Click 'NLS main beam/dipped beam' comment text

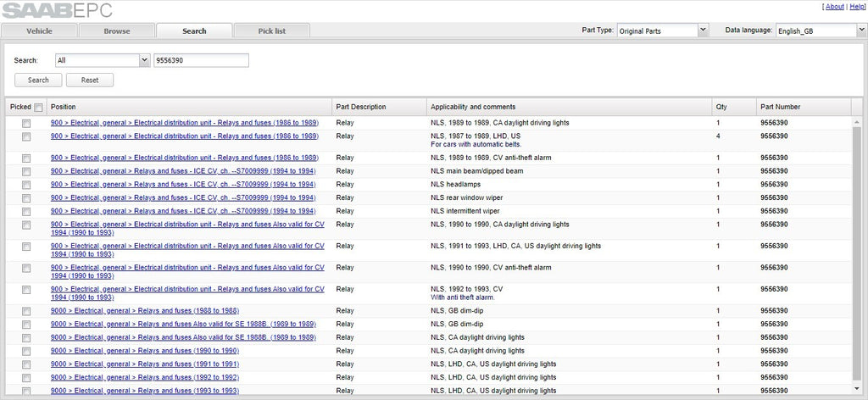[x=476, y=171]
